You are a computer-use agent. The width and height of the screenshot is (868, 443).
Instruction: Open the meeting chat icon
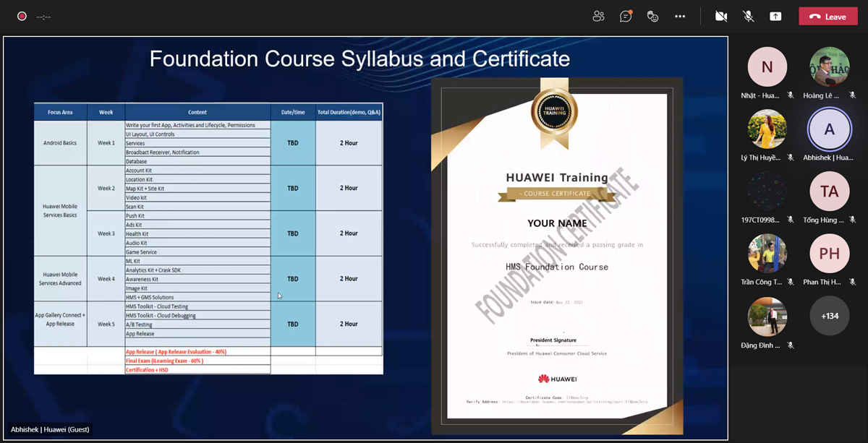coord(626,16)
